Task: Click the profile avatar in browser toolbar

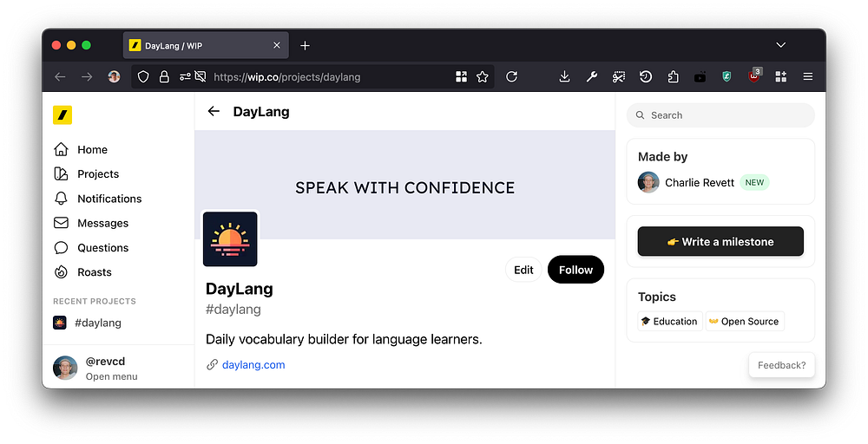Action: pos(114,77)
